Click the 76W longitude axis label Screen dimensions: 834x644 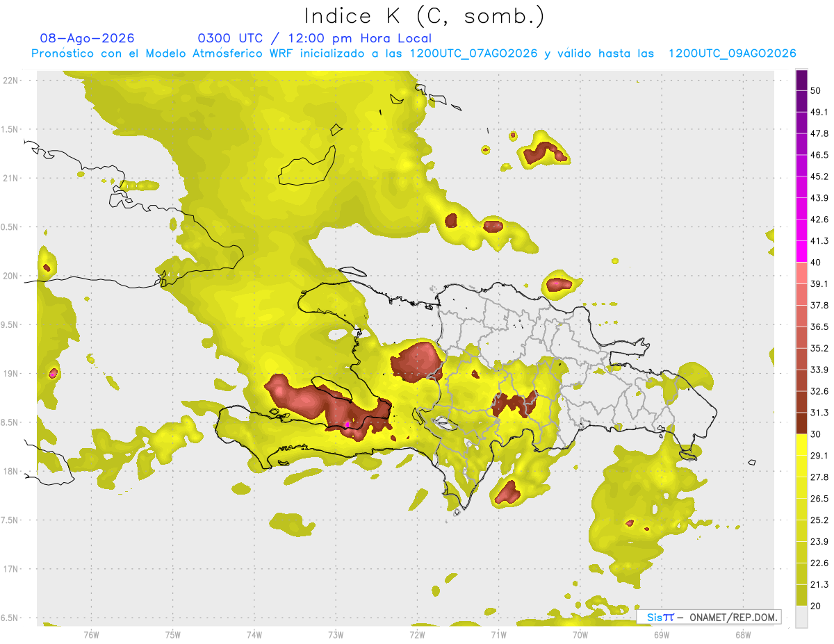click(x=91, y=634)
